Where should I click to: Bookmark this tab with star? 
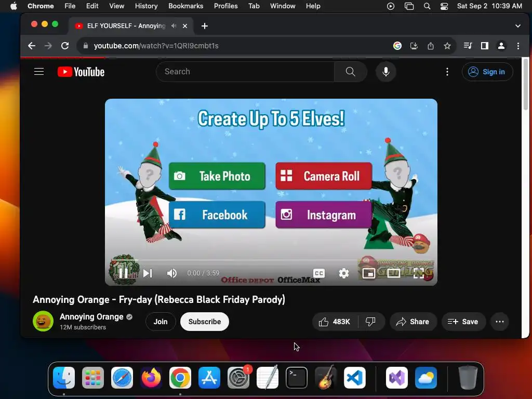447,46
